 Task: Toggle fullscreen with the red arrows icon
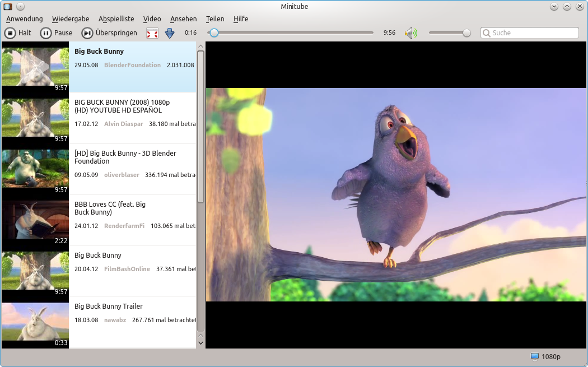152,34
